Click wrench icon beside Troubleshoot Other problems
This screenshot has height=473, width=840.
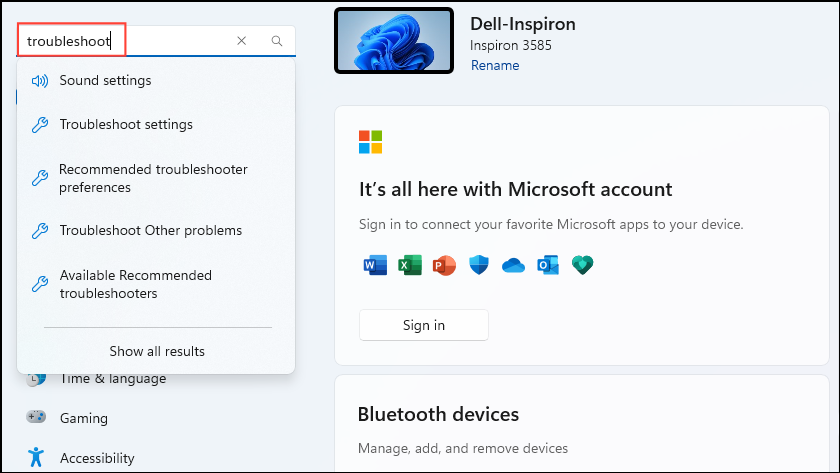click(x=40, y=231)
